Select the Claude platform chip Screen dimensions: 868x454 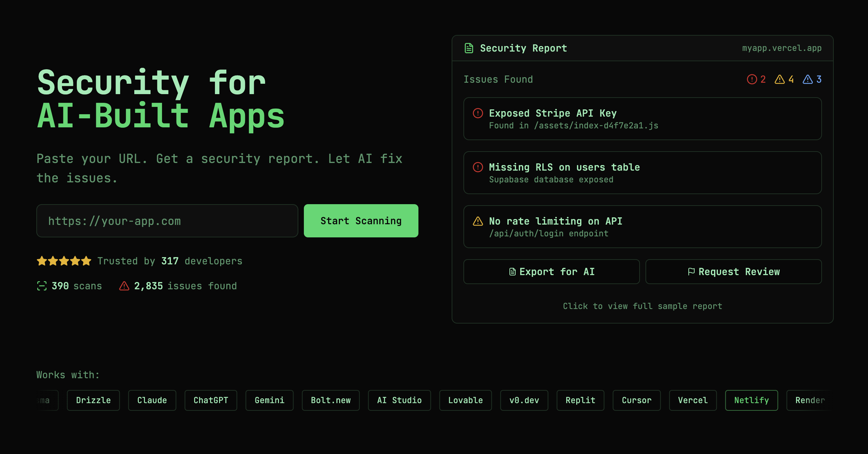pyautogui.click(x=152, y=400)
